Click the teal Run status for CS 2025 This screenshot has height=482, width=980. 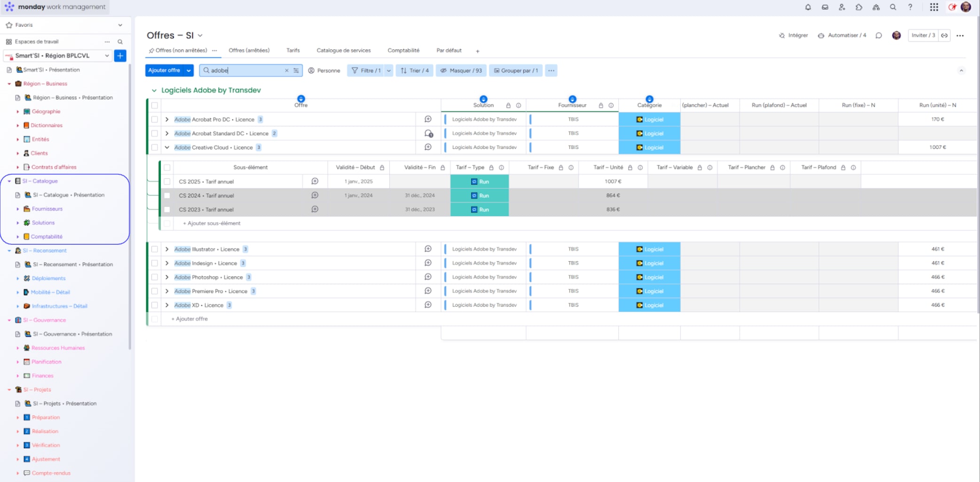click(x=479, y=181)
